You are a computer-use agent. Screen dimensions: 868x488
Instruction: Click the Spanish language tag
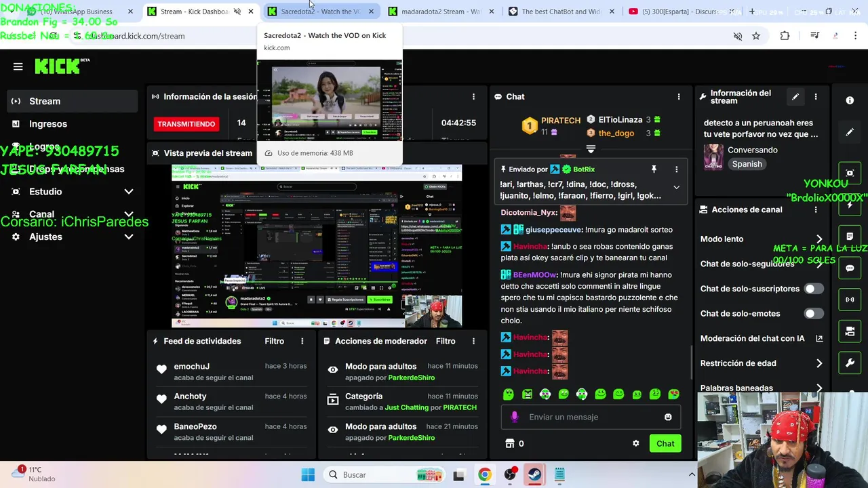[747, 164]
